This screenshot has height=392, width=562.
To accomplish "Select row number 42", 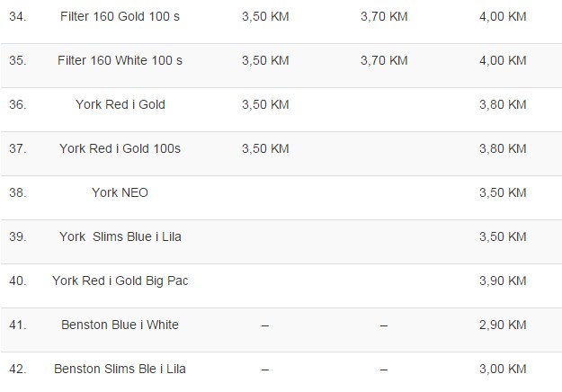I will pos(17,369).
